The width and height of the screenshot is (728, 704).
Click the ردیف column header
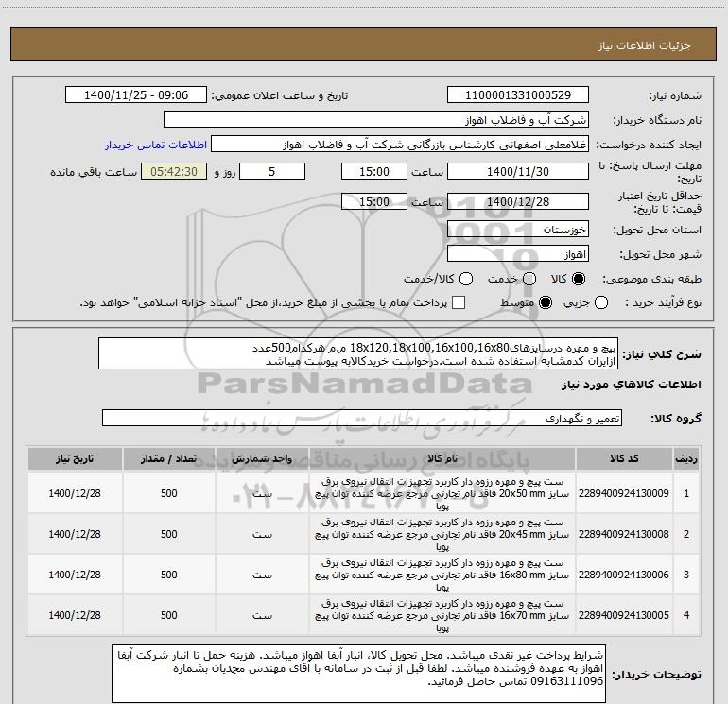click(x=686, y=459)
